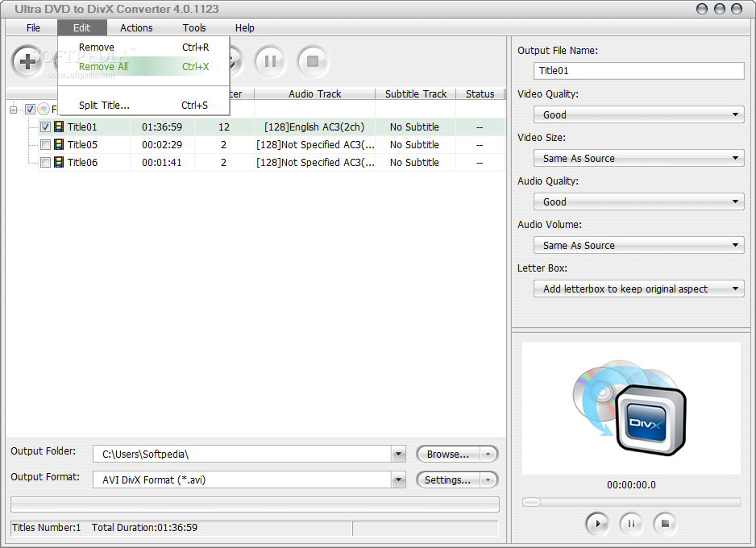Image resolution: width=756 pixels, height=548 pixels.
Task: Open the File menu
Action: tap(33, 28)
